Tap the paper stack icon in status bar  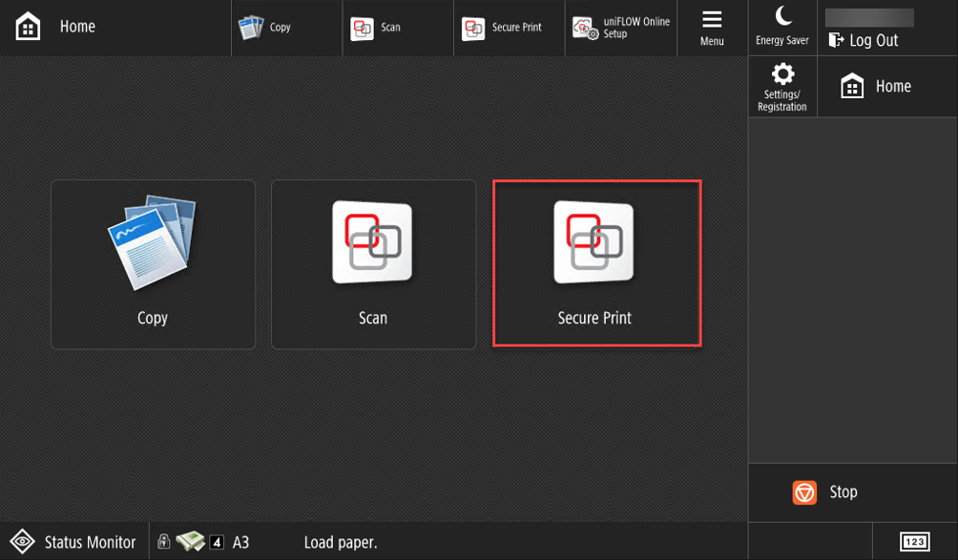click(x=191, y=542)
